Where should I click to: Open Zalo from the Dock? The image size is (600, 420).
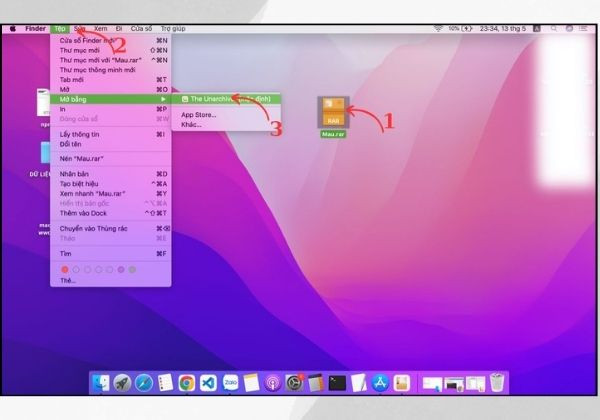tap(230, 383)
